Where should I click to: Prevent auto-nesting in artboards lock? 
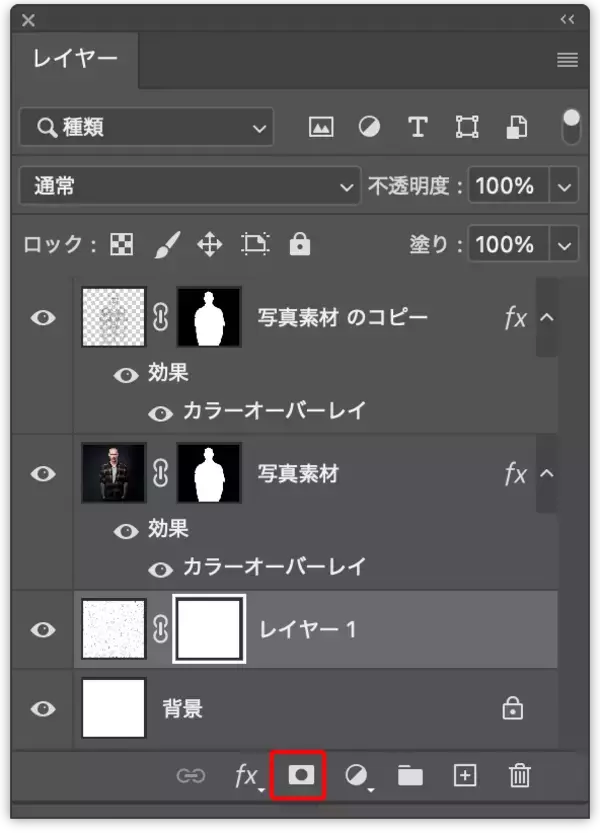256,245
